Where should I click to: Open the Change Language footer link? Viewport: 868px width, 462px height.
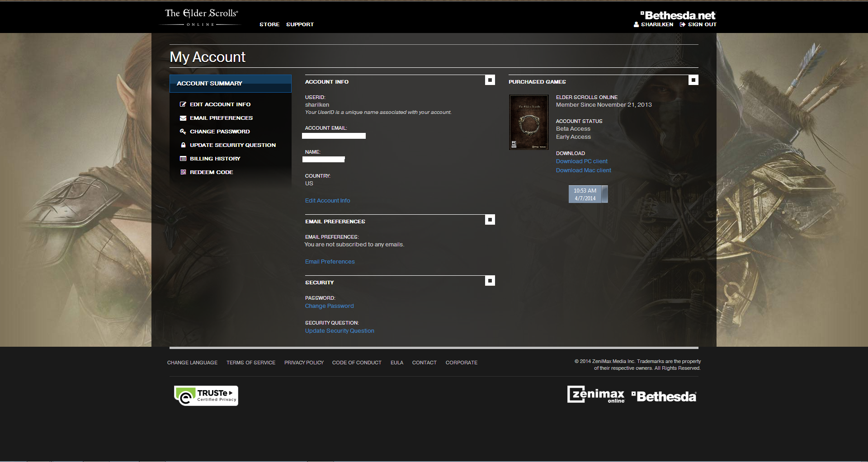[x=192, y=363]
